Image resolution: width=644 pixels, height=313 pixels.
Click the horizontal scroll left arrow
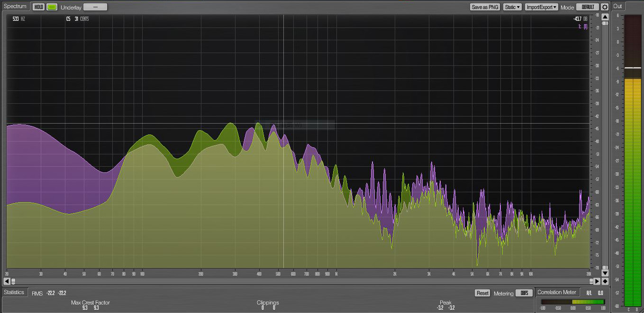[7, 281]
